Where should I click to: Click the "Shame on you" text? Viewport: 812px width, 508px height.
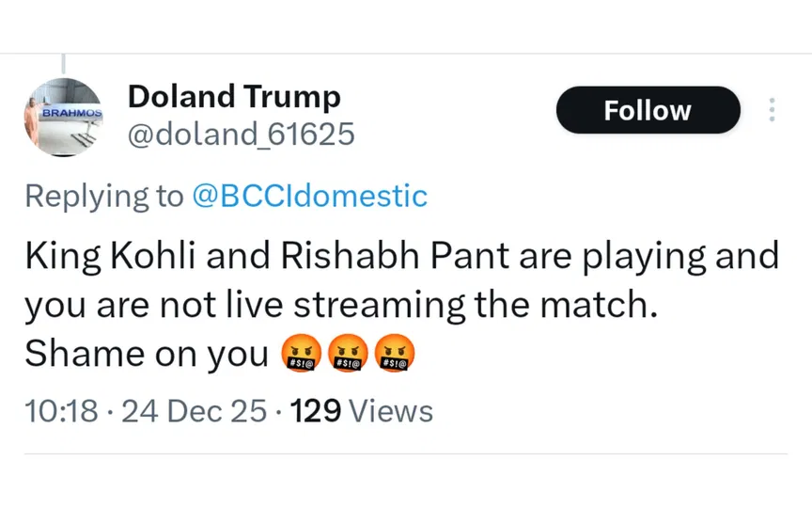(x=147, y=355)
